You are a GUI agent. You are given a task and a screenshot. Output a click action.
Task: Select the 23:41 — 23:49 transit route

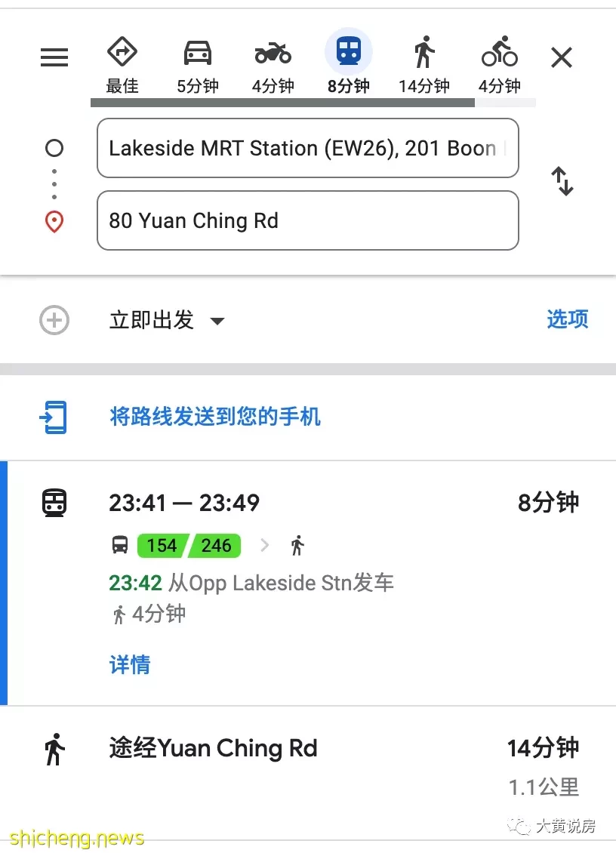pyautogui.click(x=311, y=584)
